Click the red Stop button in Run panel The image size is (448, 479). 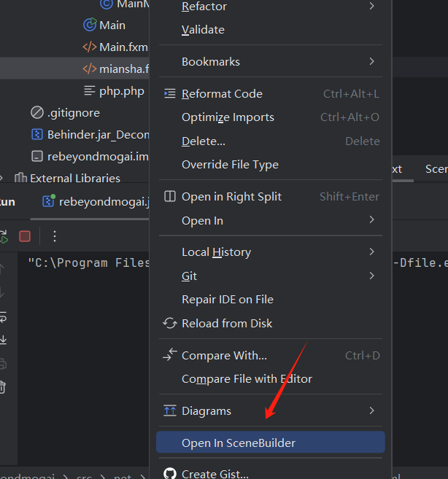click(25, 236)
